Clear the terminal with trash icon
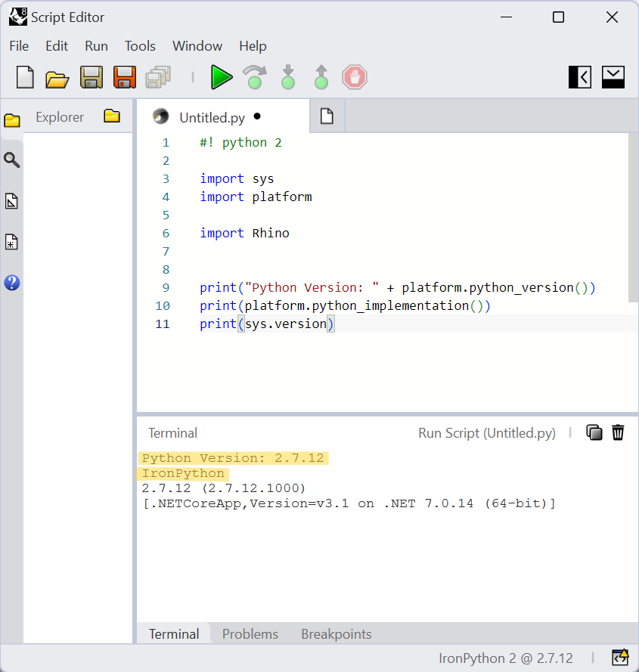 pyautogui.click(x=618, y=432)
